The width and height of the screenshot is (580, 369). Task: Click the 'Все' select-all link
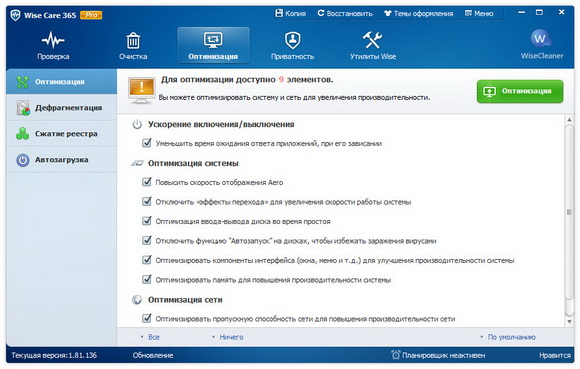tap(154, 337)
